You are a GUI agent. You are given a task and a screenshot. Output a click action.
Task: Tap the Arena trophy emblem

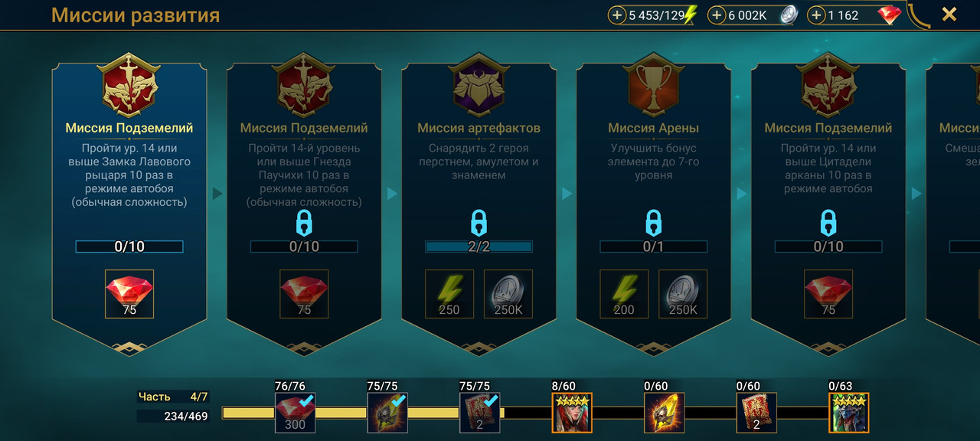point(654,86)
